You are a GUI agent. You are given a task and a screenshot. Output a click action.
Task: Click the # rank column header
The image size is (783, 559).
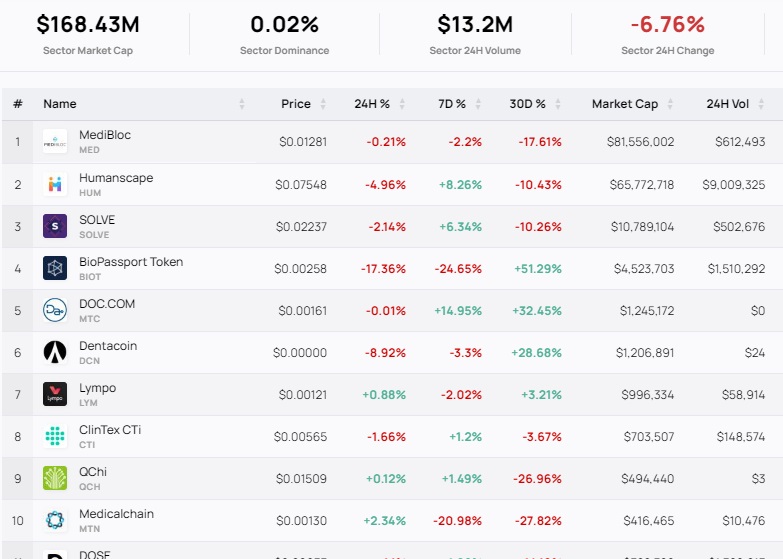point(18,104)
